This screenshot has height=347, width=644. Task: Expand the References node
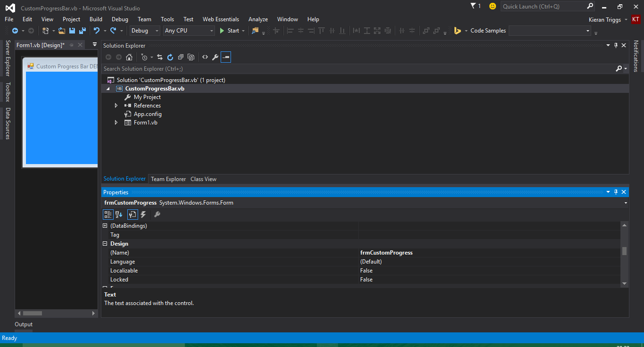(116, 106)
